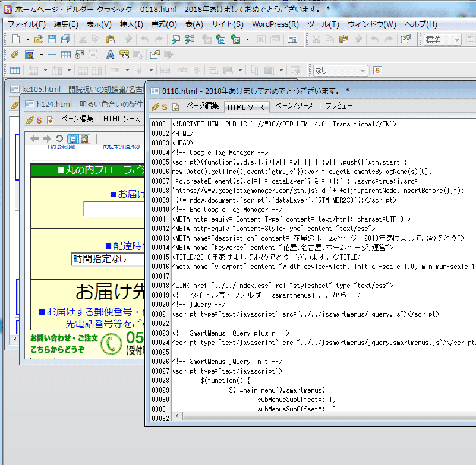Switch to the プレビュー tab
Viewport: 476px width, 465px height.
338,106
